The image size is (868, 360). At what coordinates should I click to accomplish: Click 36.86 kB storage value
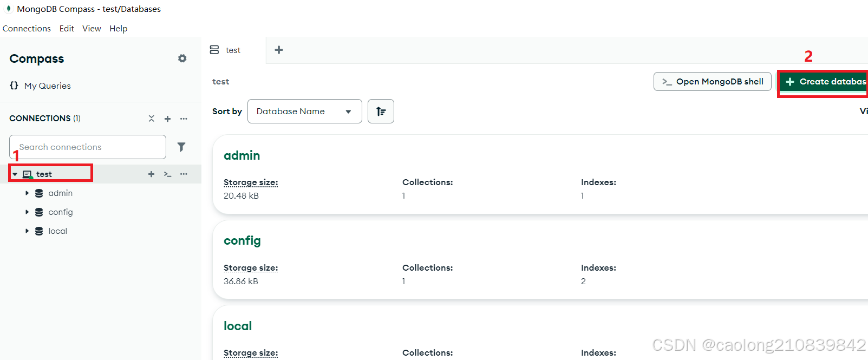241,282
